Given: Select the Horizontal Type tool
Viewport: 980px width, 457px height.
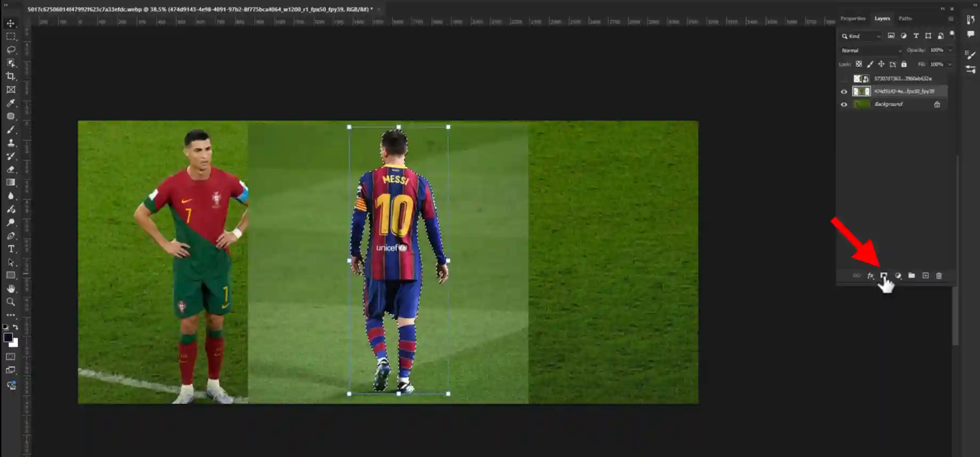Looking at the screenshot, I should [x=11, y=249].
